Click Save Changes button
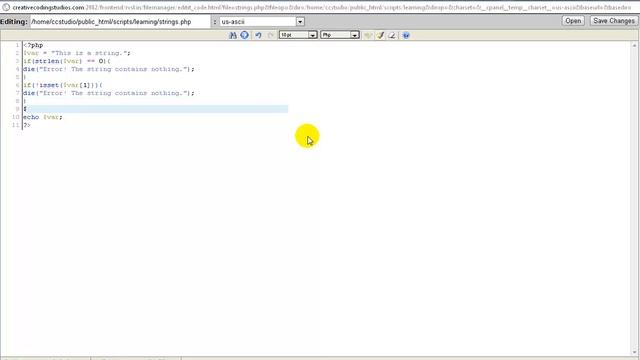The width and height of the screenshot is (640, 360). click(613, 21)
